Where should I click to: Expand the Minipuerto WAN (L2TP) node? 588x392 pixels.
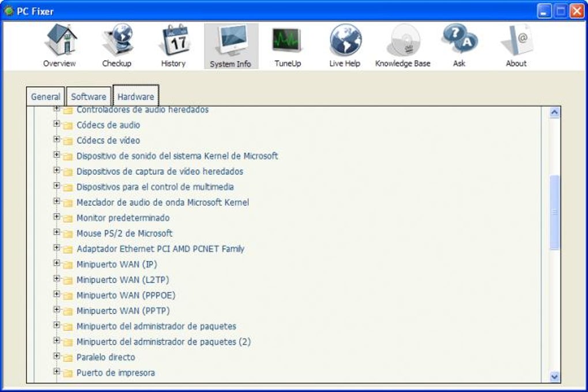56,278
